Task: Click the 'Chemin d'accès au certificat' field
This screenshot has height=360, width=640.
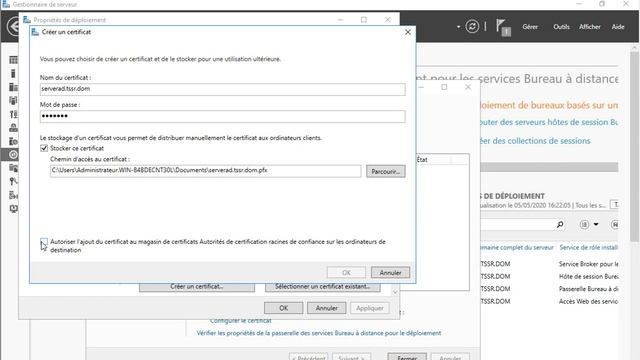Action: [206, 171]
